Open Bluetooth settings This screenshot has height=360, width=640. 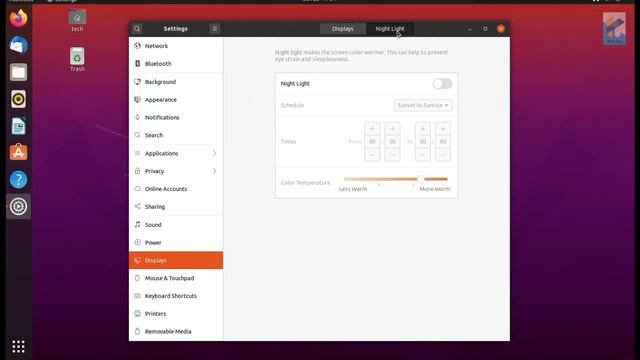[176, 64]
